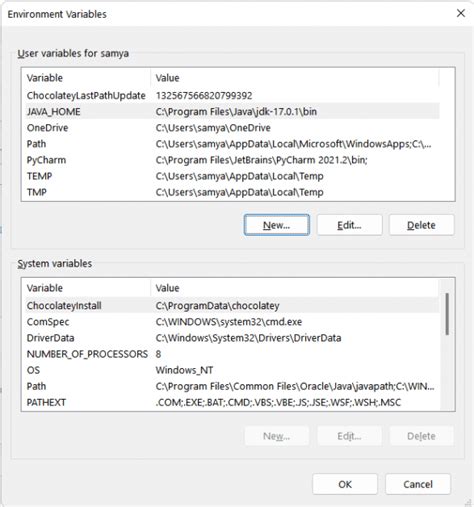Click the PyCharm 2021.2\bin value
Screen dimensions: 474x507
point(261,160)
